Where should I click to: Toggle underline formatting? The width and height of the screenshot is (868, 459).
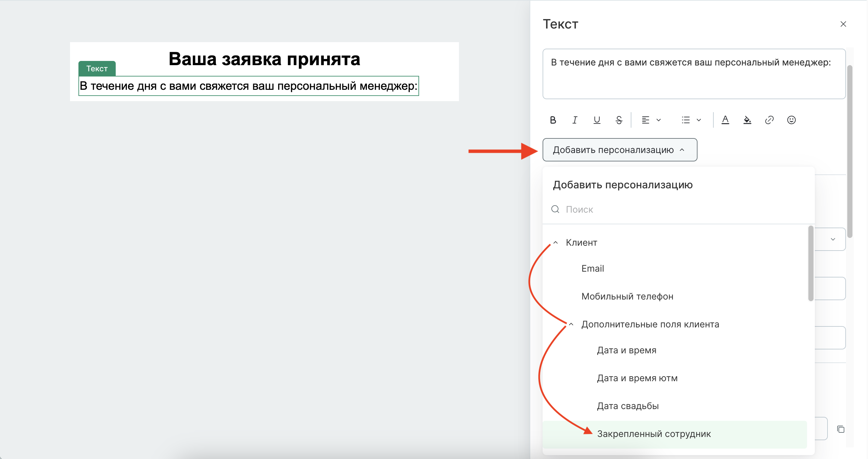(597, 120)
